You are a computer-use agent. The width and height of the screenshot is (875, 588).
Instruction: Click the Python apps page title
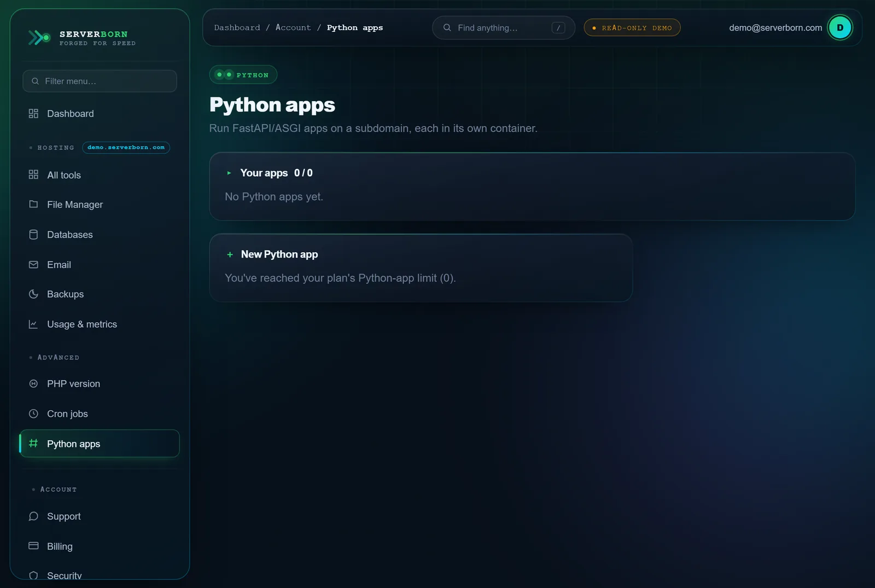272,104
